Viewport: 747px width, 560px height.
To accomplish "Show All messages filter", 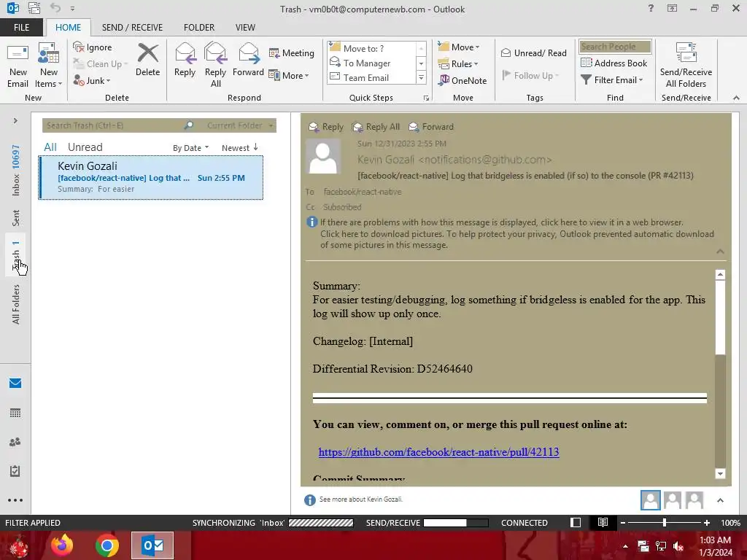I will (x=50, y=147).
